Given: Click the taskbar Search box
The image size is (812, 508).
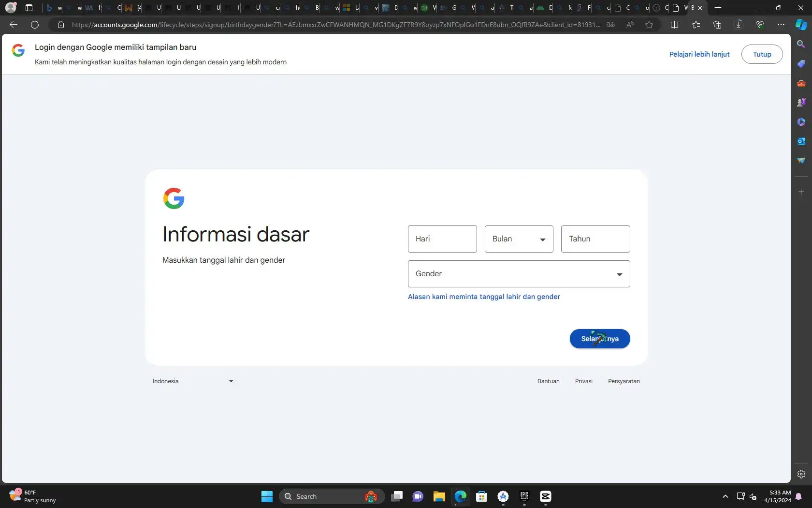Looking at the screenshot, I should pyautogui.click(x=332, y=496).
